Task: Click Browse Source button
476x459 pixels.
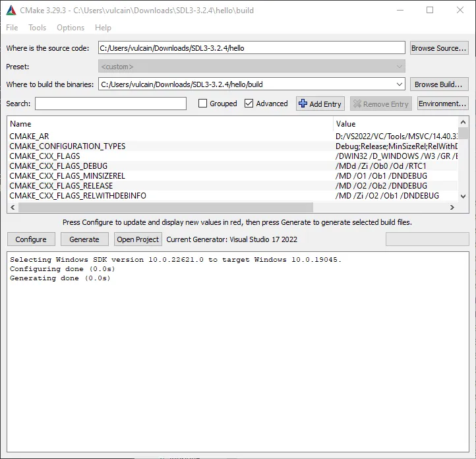Action: [x=439, y=48]
